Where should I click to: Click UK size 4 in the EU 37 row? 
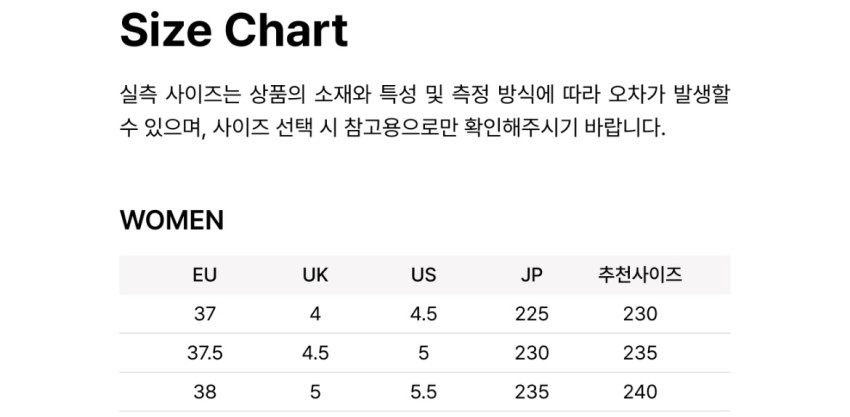(315, 314)
